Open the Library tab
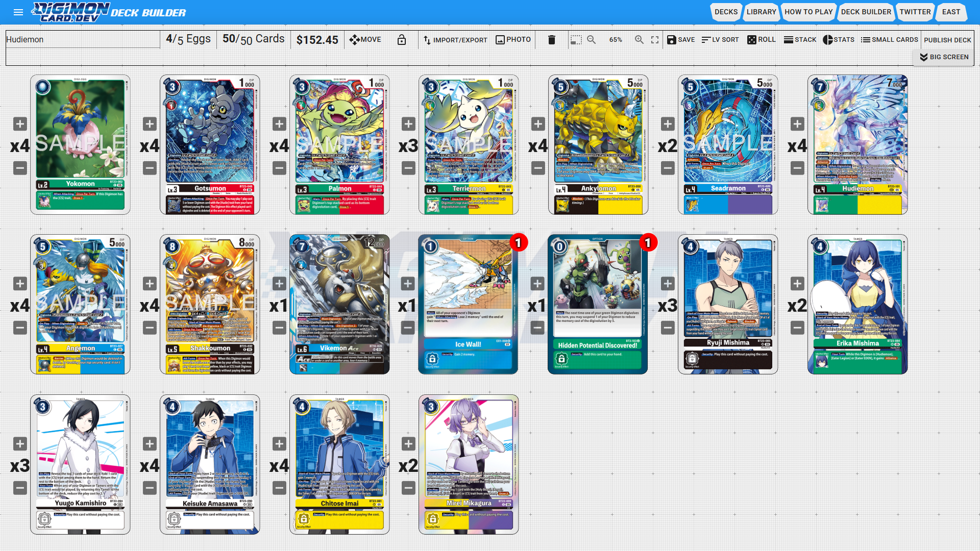This screenshot has height=551, width=980. point(761,12)
